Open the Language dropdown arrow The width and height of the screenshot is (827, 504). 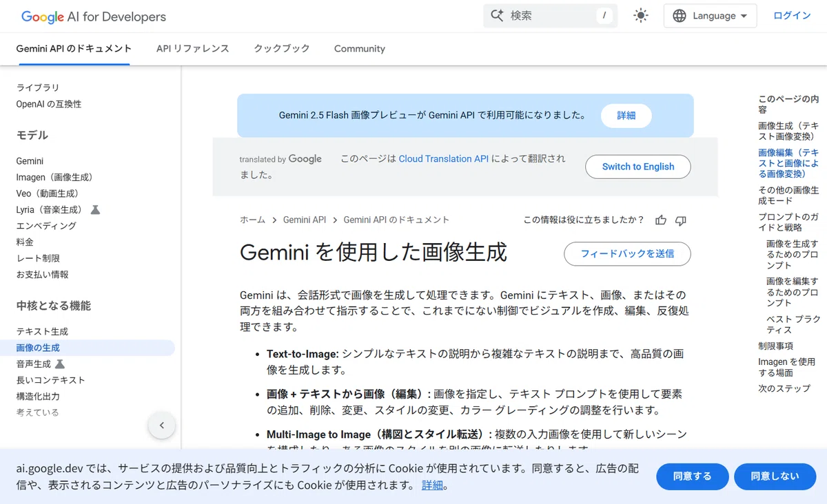(744, 16)
